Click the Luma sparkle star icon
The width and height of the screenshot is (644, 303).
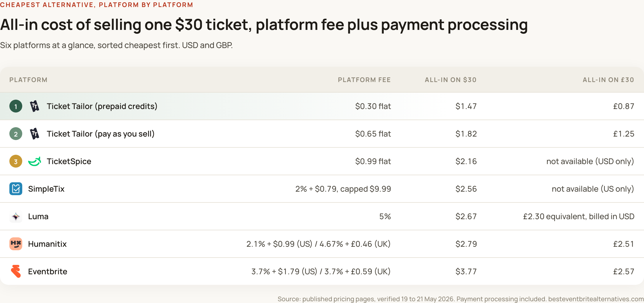(x=16, y=216)
